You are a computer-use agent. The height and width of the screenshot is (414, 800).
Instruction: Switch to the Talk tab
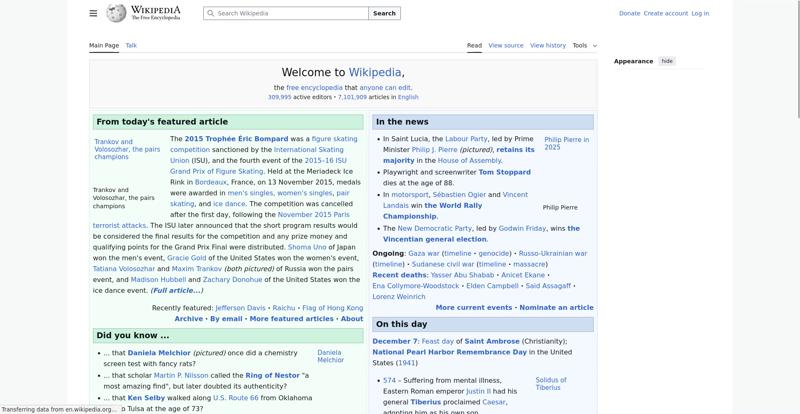click(131, 45)
